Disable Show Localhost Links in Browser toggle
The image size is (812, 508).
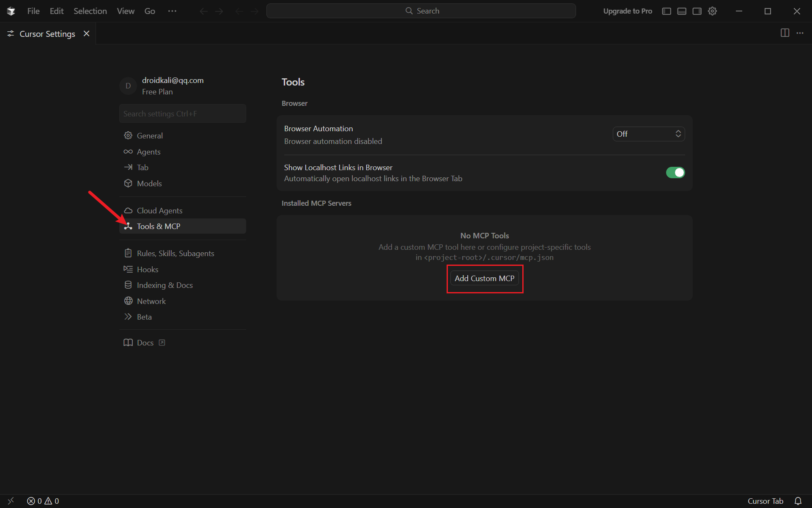click(675, 173)
